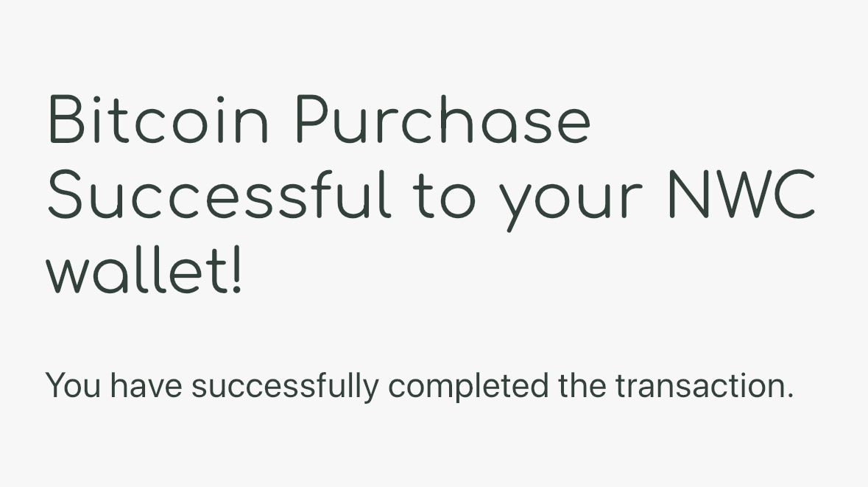The image size is (868, 487).
Task: Click the word "You" in the subtitle
Action: [73, 385]
